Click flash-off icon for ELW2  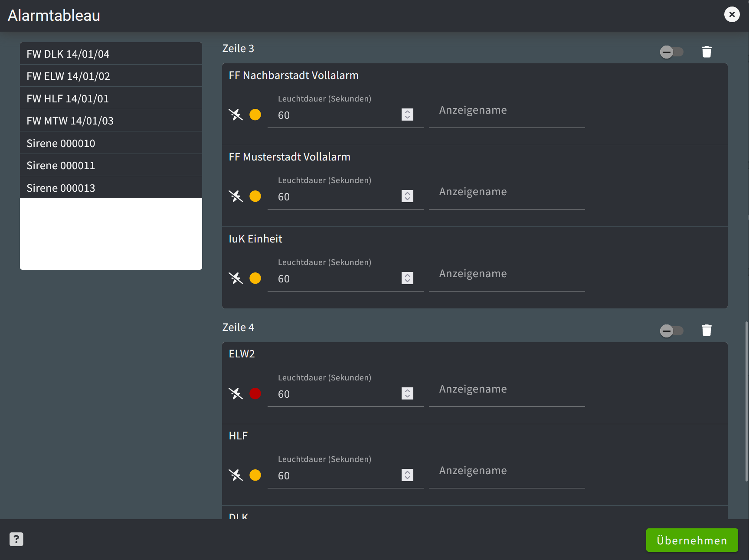pos(235,393)
